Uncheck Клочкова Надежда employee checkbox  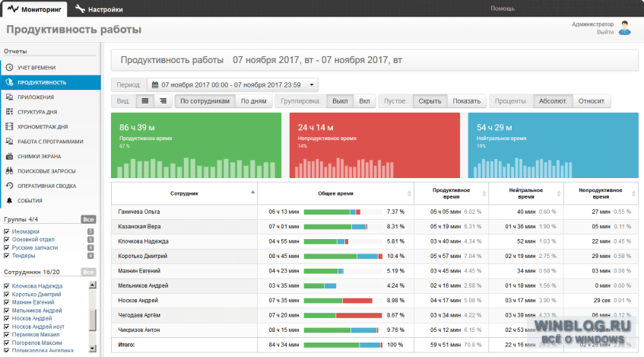click(x=7, y=286)
